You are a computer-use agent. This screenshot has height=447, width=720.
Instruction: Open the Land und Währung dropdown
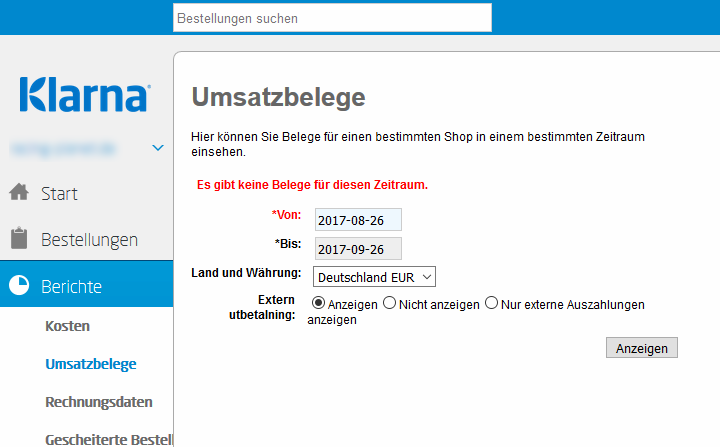point(374,276)
